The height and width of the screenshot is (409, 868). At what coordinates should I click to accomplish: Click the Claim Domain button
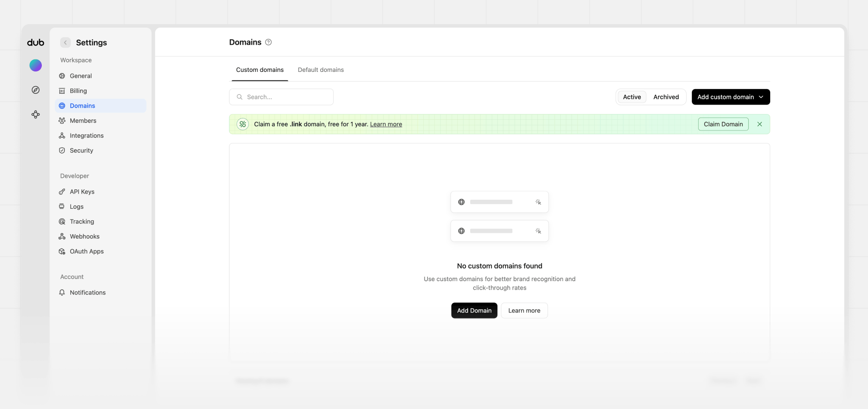723,124
